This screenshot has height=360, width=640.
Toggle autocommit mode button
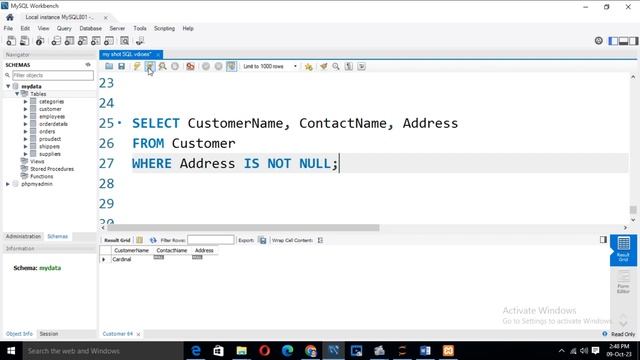231,66
